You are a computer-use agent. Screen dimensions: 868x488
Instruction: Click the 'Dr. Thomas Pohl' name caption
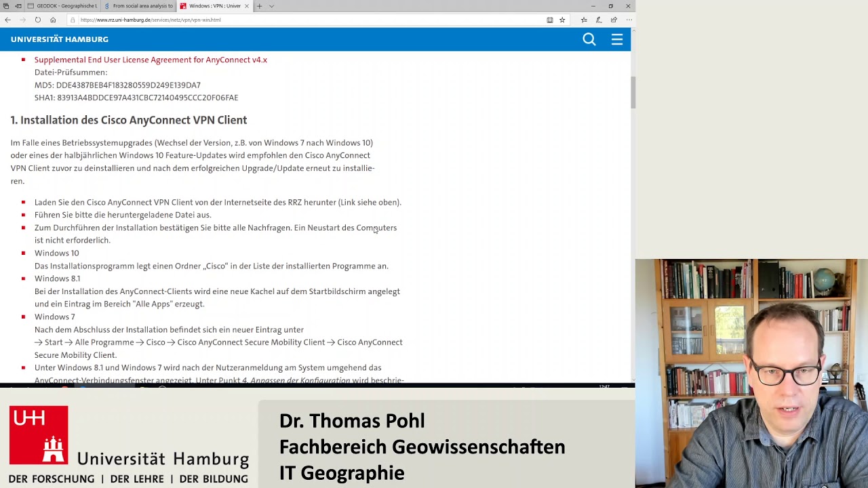pos(352,421)
